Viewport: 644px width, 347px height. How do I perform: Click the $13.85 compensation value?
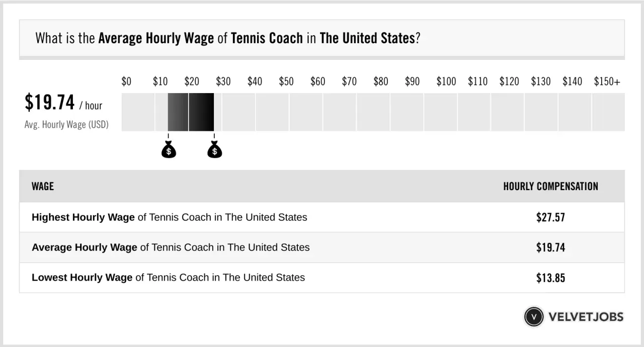pos(550,278)
